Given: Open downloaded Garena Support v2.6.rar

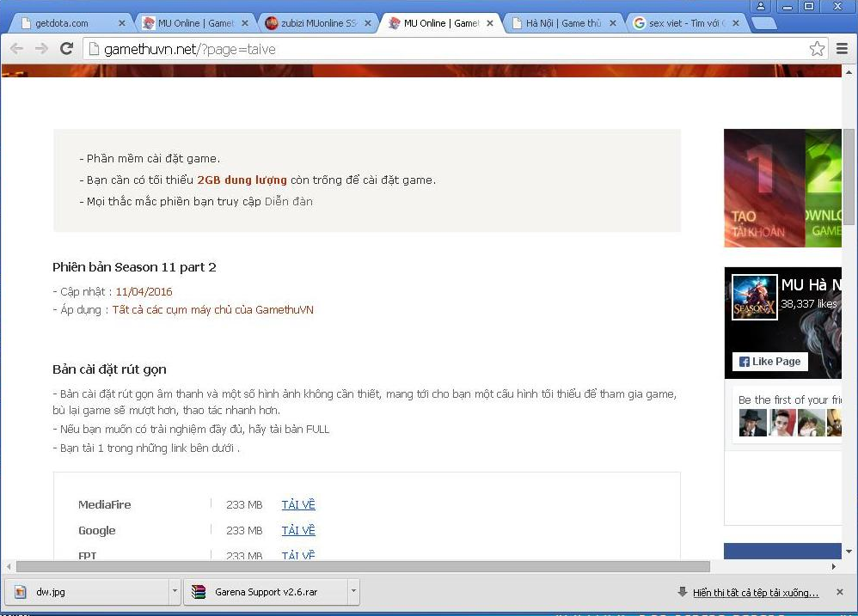Looking at the screenshot, I should click(x=266, y=592).
